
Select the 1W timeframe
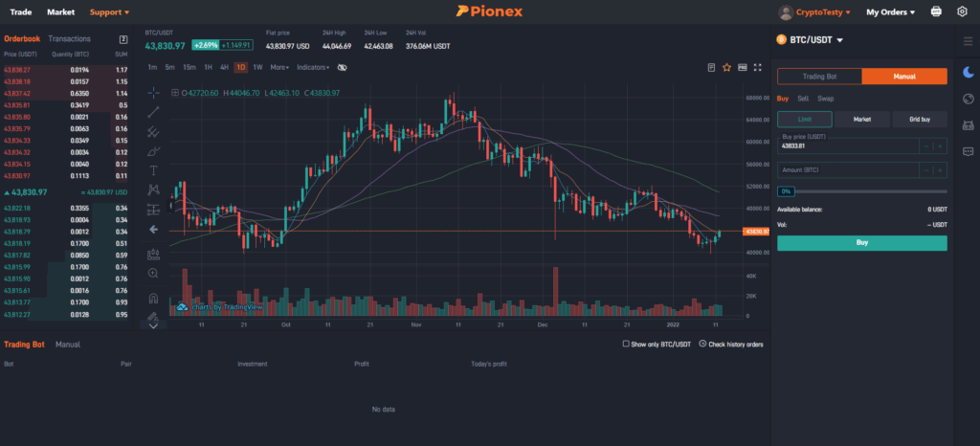[257, 67]
